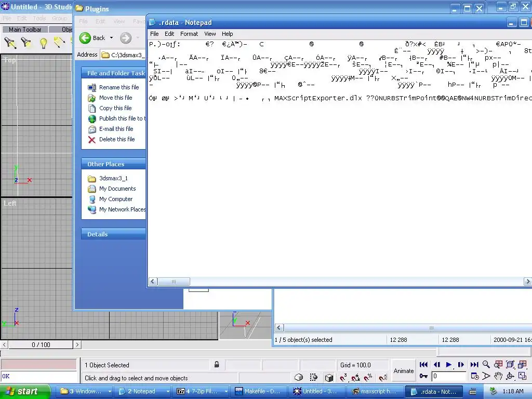Image resolution: width=532 pixels, height=399 pixels.
Task: Click the pink MAXScript listener field
Action: coord(38,365)
